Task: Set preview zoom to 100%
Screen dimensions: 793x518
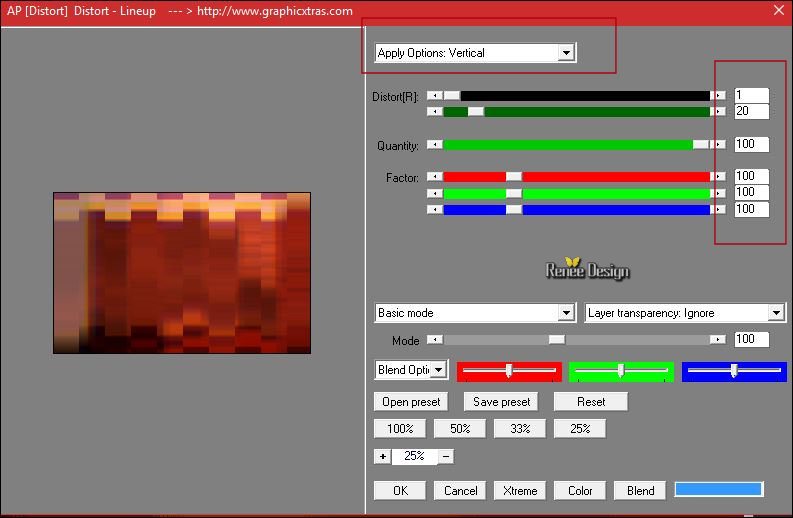Action: tap(400, 428)
